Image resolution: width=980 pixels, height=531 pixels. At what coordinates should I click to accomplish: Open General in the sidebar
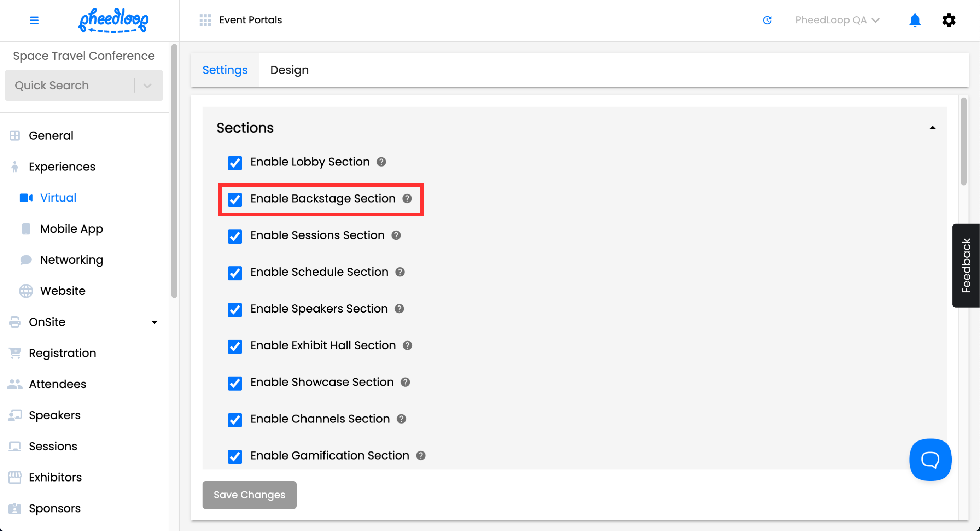click(51, 136)
